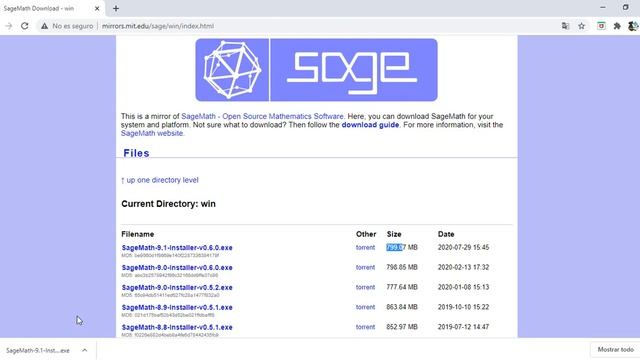The width and height of the screenshot is (640, 360).
Task: Click the 863.84 MB size value
Action: pyautogui.click(x=402, y=307)
